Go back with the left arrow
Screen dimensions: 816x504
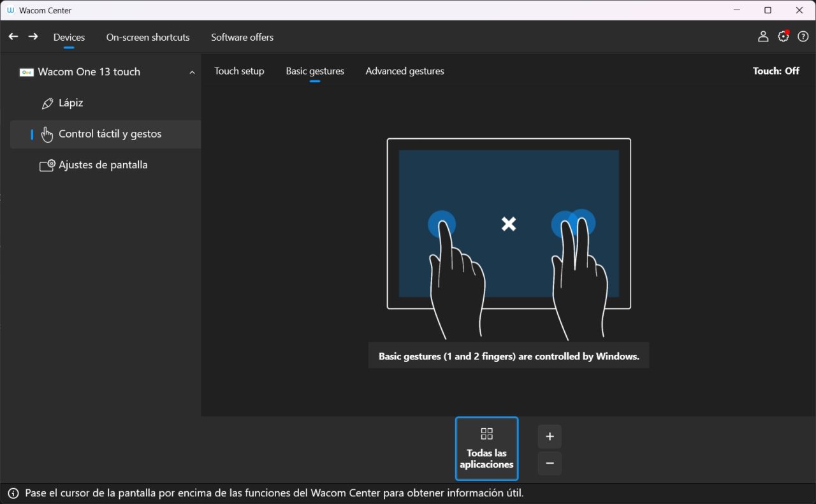[x=13, y=37]
